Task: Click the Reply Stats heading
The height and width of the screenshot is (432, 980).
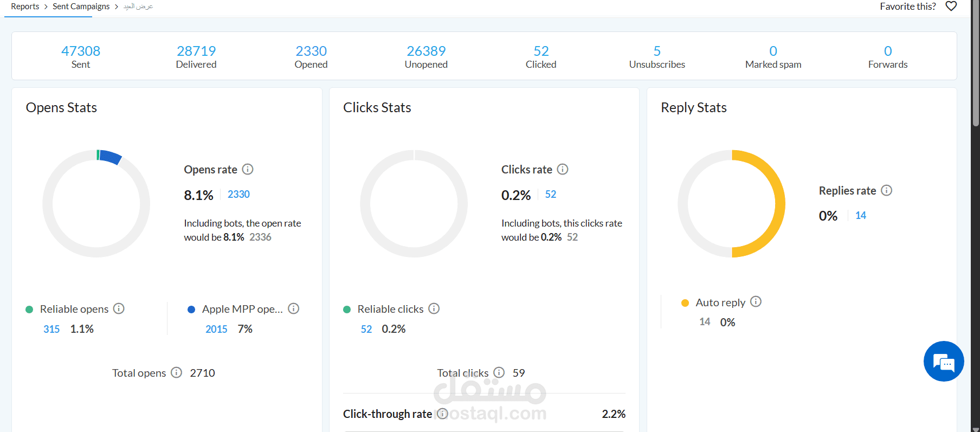Action: 694,107
